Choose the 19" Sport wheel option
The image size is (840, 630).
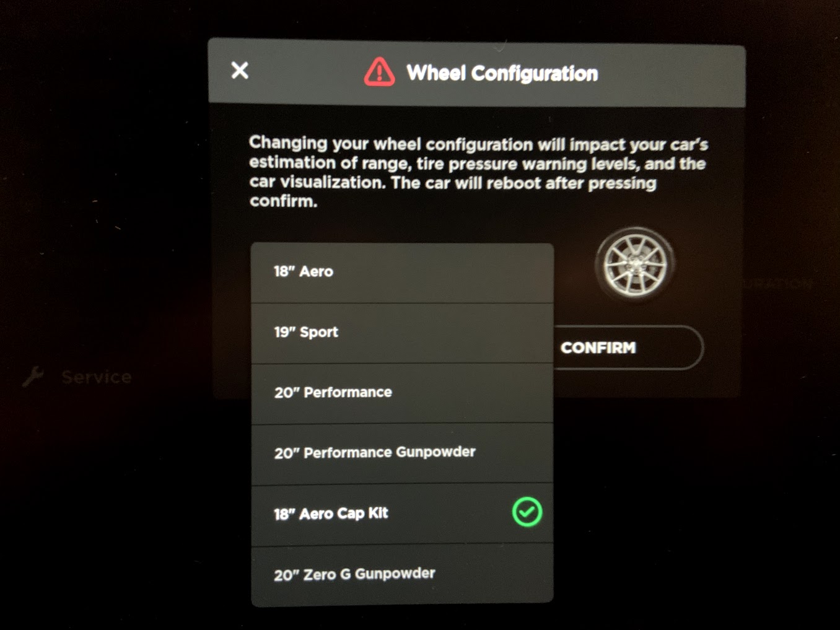click(x=401, y=333)
